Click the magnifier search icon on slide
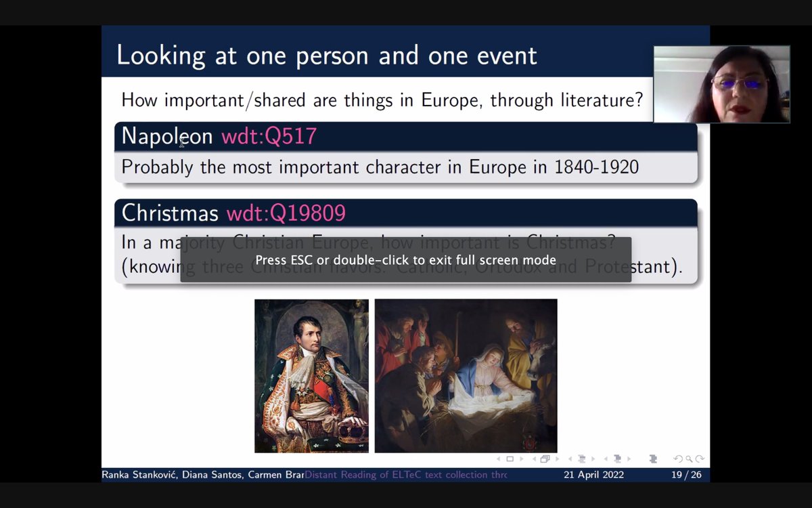The height and width of the screenshot is (508, 812). (x=689, y=459)
